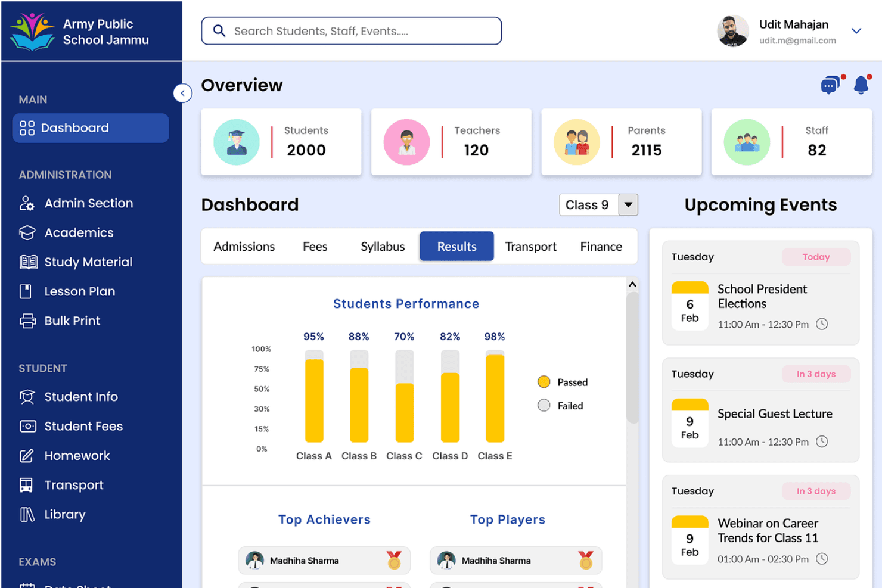
Task: Click the Today badge on first event
Action: click(816, 257)
